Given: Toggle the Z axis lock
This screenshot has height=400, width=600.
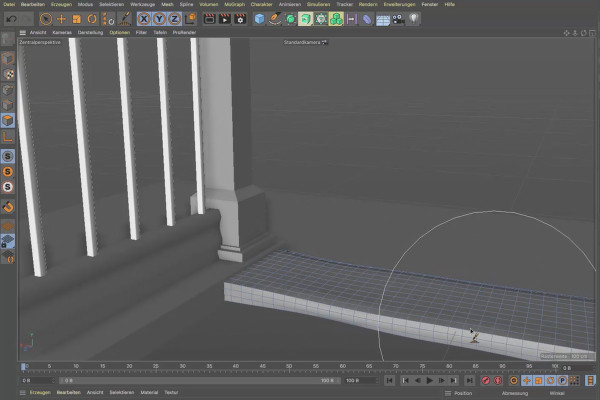Looking at the screenshot, I should tap(174, 19).
